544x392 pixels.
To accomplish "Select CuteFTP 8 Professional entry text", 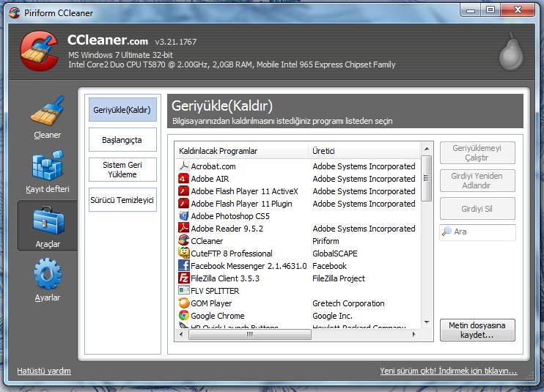I will [232, 254].
